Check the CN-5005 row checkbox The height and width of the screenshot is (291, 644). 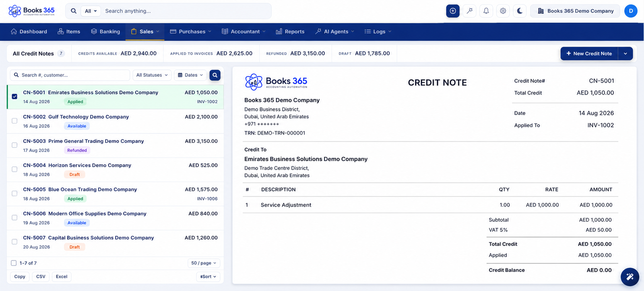[14, 193]
